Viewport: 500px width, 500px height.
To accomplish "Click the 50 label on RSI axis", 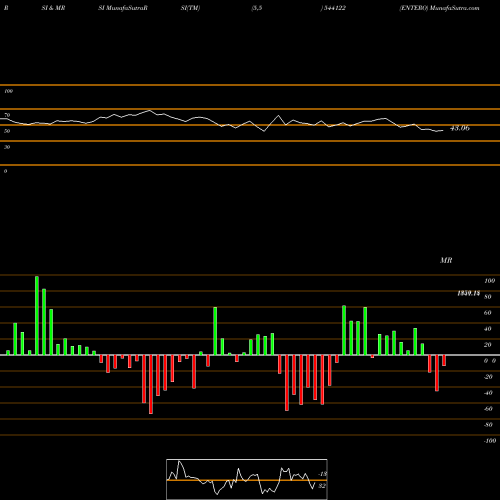I will 7,131.
